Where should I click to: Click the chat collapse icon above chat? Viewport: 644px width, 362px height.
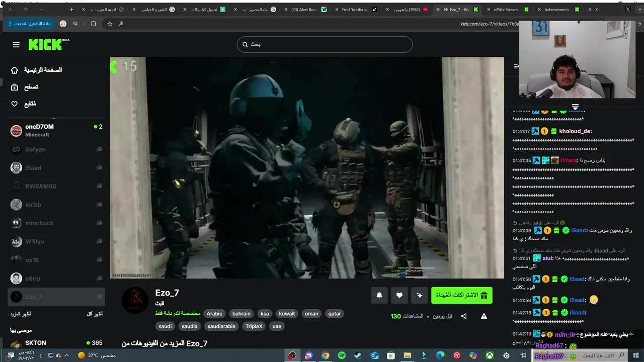tap(516, 66)
